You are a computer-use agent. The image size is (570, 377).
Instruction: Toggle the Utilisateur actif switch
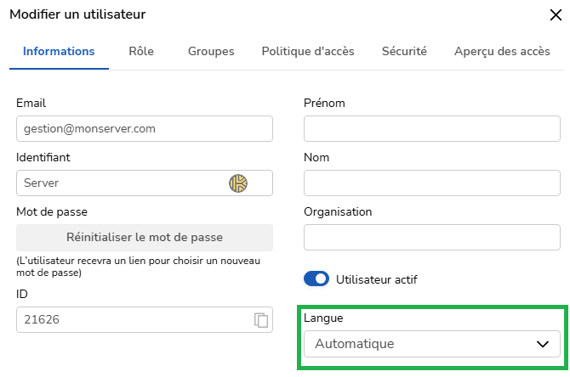pos(316,279)
